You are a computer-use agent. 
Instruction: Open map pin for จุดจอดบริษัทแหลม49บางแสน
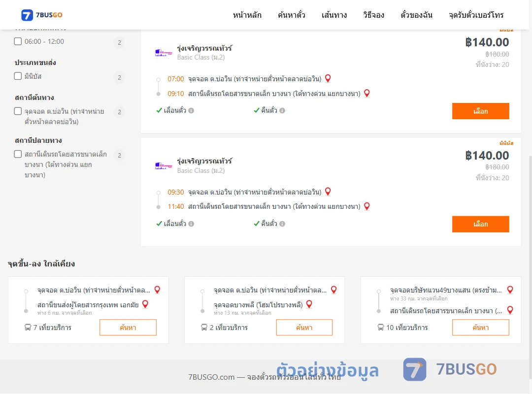point(510,290)
